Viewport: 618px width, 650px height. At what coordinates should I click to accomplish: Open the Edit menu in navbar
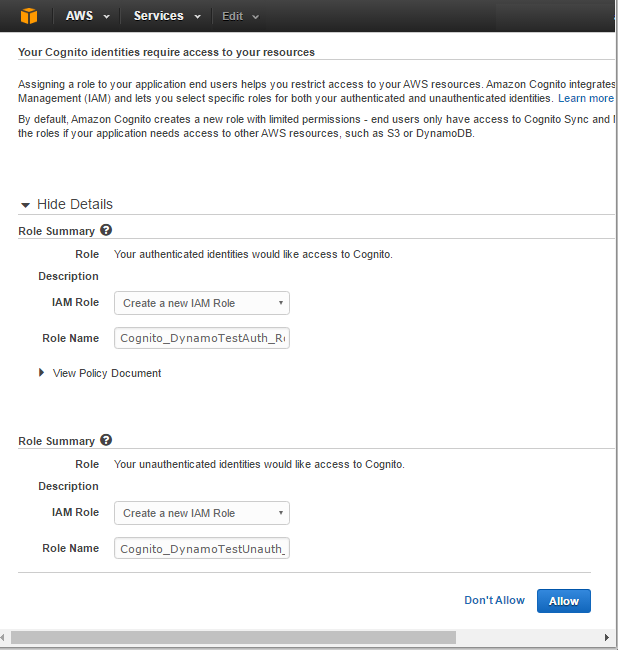(240, 16)
